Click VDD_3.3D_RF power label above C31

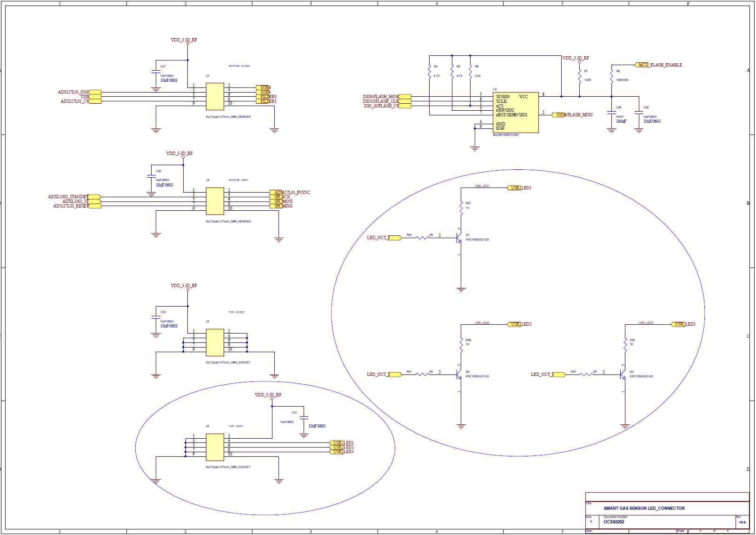point(268,395)
